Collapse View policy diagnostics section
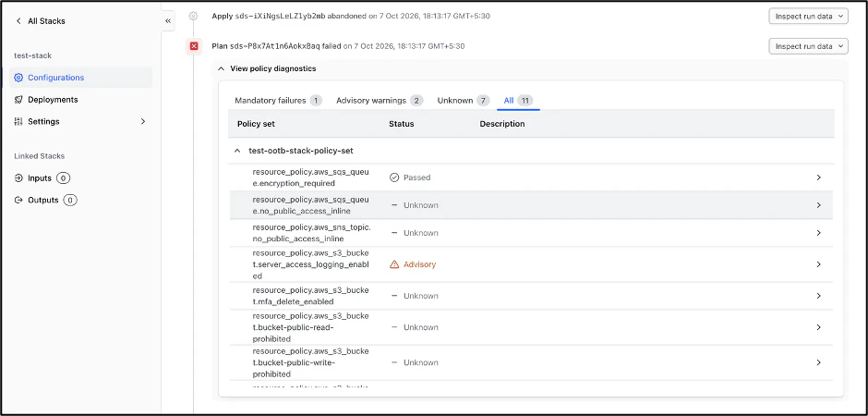 click(266, 68)
